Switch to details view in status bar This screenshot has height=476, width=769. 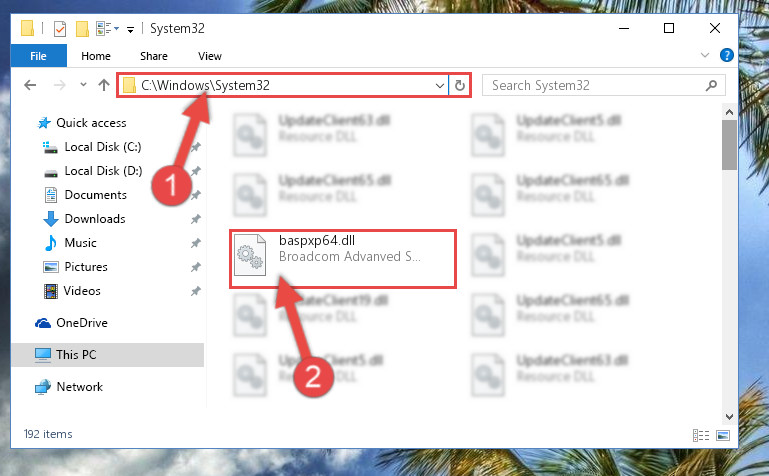[701, 435]
